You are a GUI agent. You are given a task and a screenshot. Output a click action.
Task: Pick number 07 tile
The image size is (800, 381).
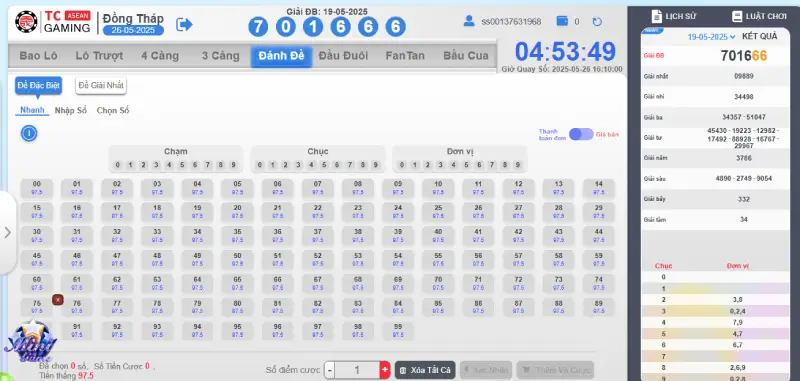[318, 188]
